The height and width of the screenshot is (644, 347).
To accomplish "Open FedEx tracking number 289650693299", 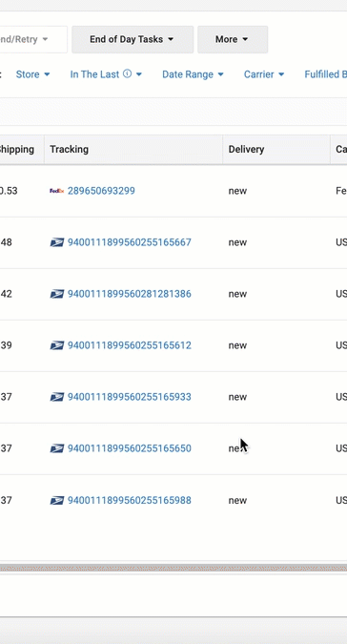I will click(101, 191).
